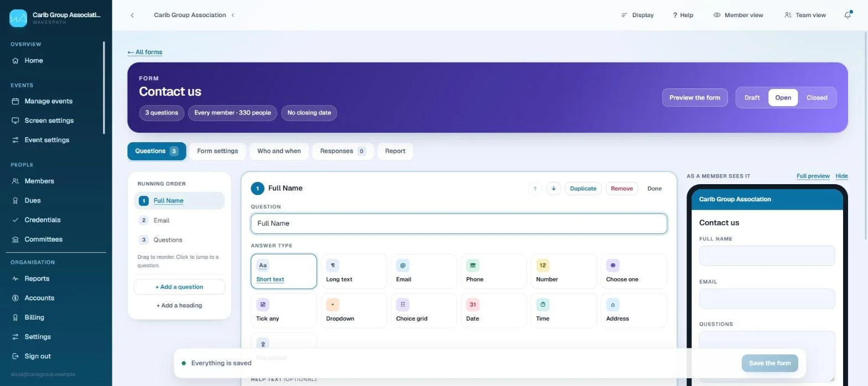Screen dimensions: 868x386
Task: Expand the Carib Group Association breadcrumb chevron
Action: point(233,15)
